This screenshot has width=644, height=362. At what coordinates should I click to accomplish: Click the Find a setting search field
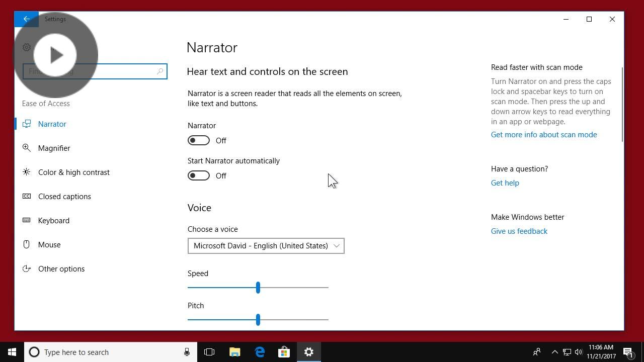click(95, 71)
